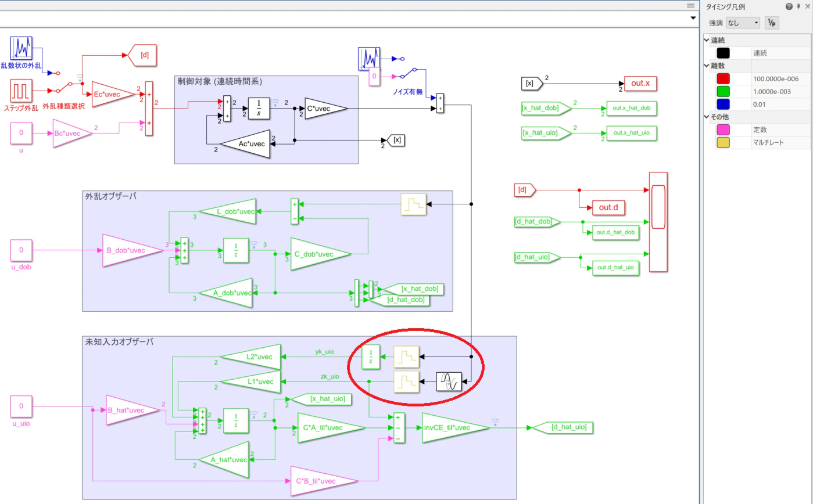Click the yellow マルチレート color swatch
This screenshot has width=813, height=504.
[x=723, y=142]
